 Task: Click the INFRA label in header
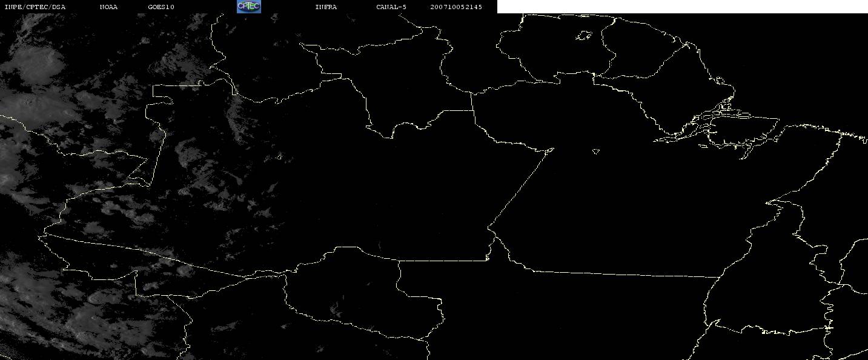326,7
